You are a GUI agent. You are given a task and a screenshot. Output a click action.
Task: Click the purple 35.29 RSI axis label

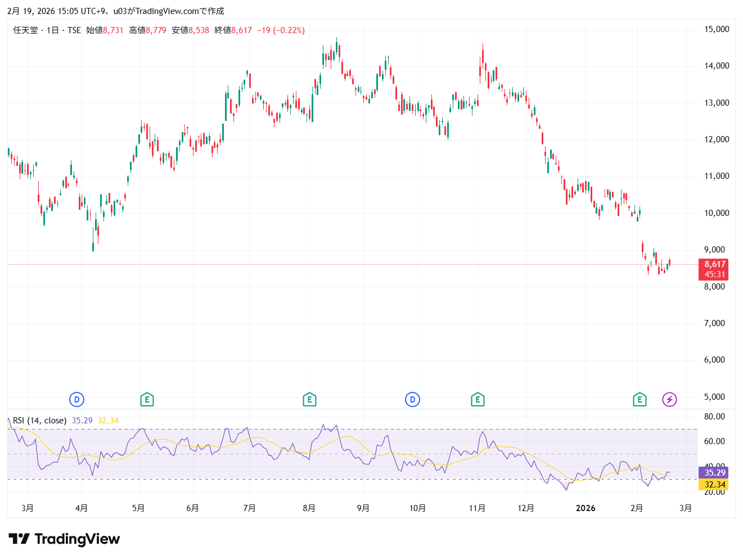(714, 473)
